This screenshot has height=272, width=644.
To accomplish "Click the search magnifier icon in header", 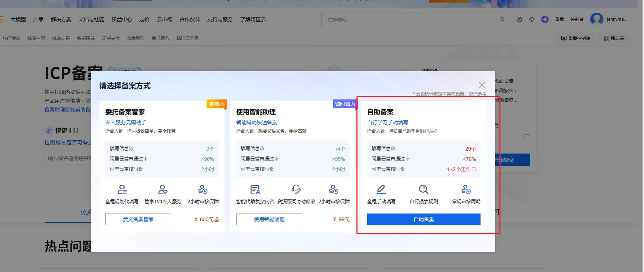I will click(x=502, y=19).
